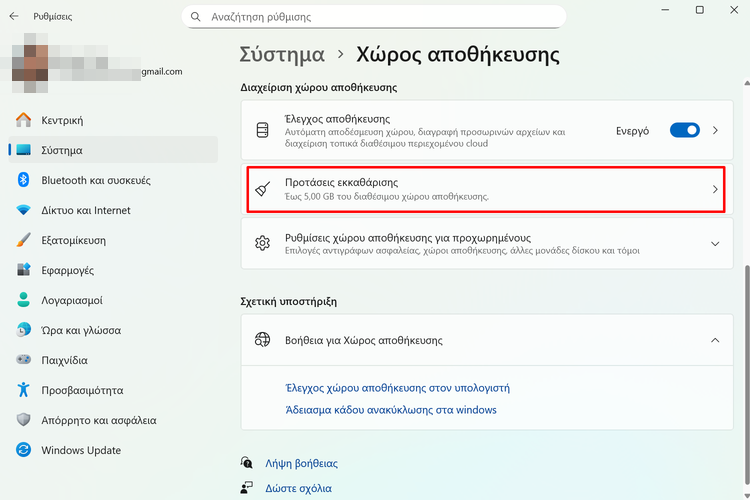
Task: Click the Σύστημα breadcrumb in the title
Action: [x=282, y=54]
